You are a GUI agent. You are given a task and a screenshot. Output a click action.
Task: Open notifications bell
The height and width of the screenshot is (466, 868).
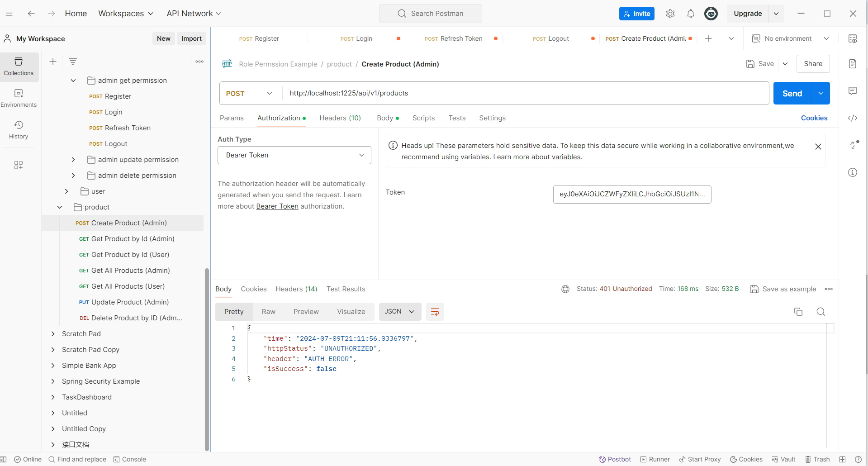click(x=691, y=14)
